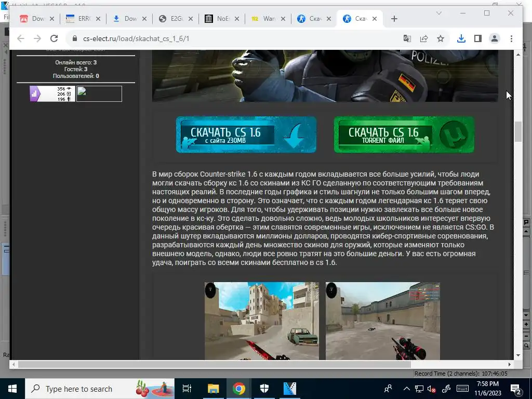Viewport: 532px width, 399px height.
Task: Switch to the NoE tab
Action: tap(219, 19)
